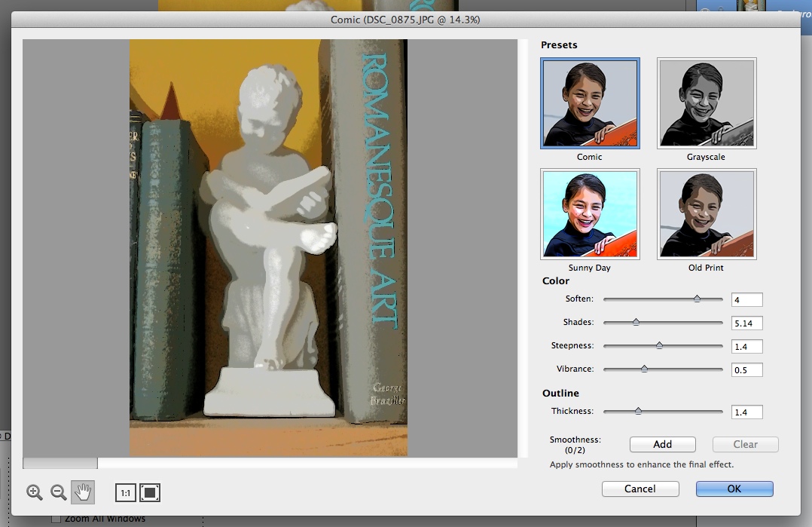Click the zoom out magnifier icon
The height and width of the screenshot is (527, 812).
pyautogui.click(x=58, y=492)
